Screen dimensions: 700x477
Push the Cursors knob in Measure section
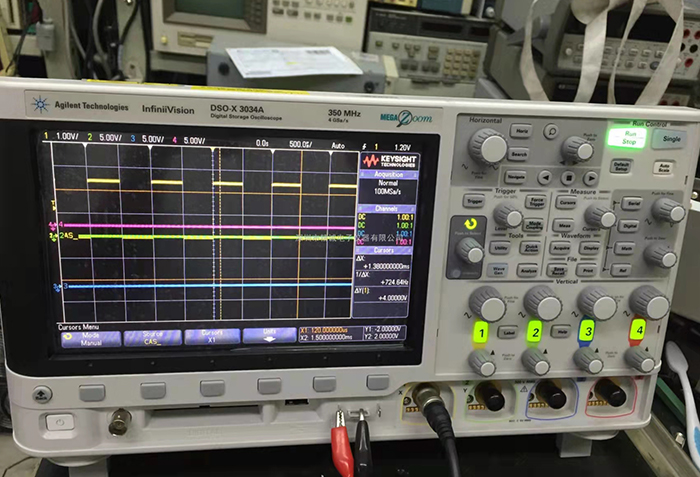(x=600, y=216)
